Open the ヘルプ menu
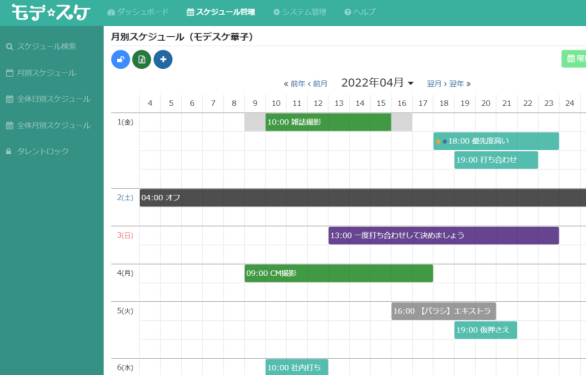Screen dimensions: 586x375 [360, 12]
